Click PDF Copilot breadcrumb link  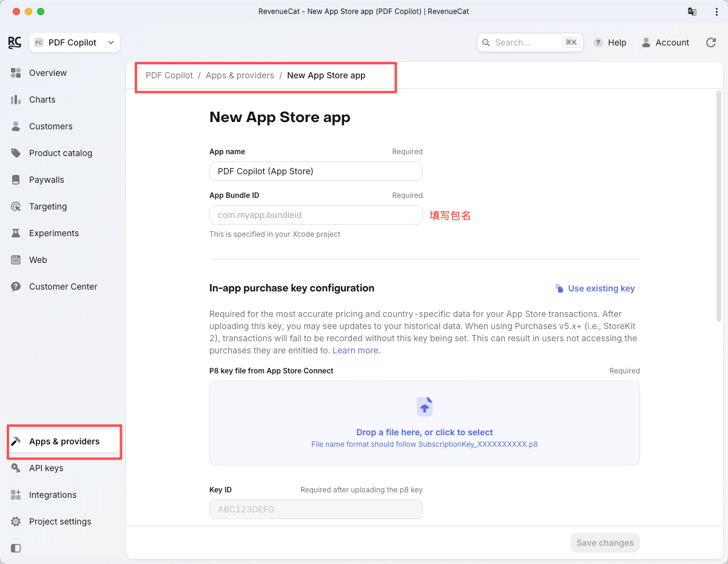coord(169,75)
